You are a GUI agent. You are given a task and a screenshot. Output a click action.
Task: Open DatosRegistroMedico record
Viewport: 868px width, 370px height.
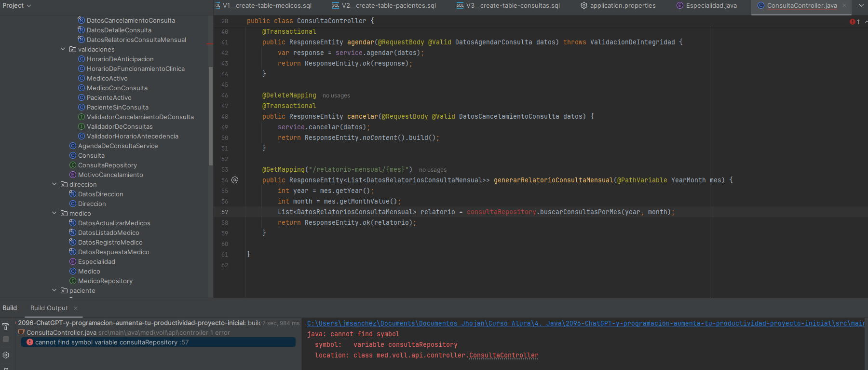[x=110, y=242]
